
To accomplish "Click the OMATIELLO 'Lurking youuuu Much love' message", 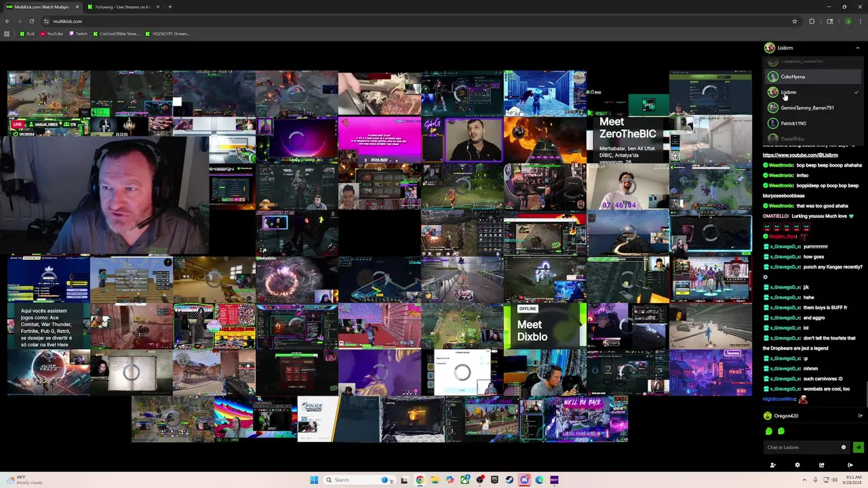I will 808,216.
